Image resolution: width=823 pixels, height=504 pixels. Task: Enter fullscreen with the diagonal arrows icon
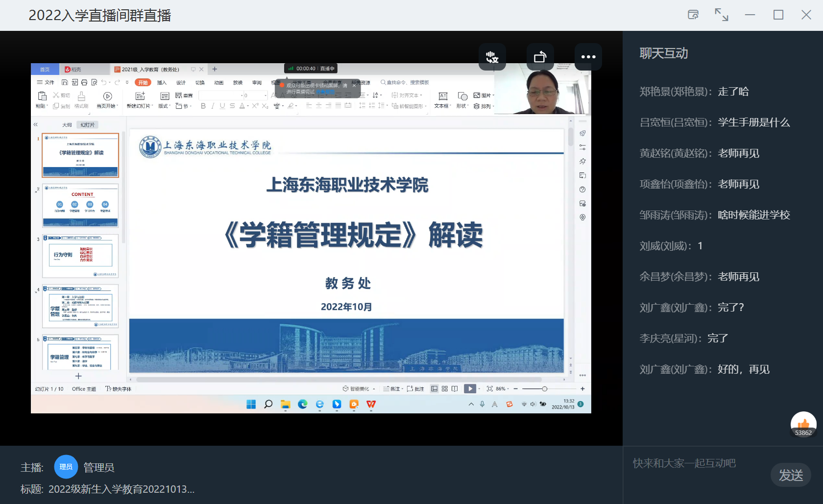coord(721,15)
